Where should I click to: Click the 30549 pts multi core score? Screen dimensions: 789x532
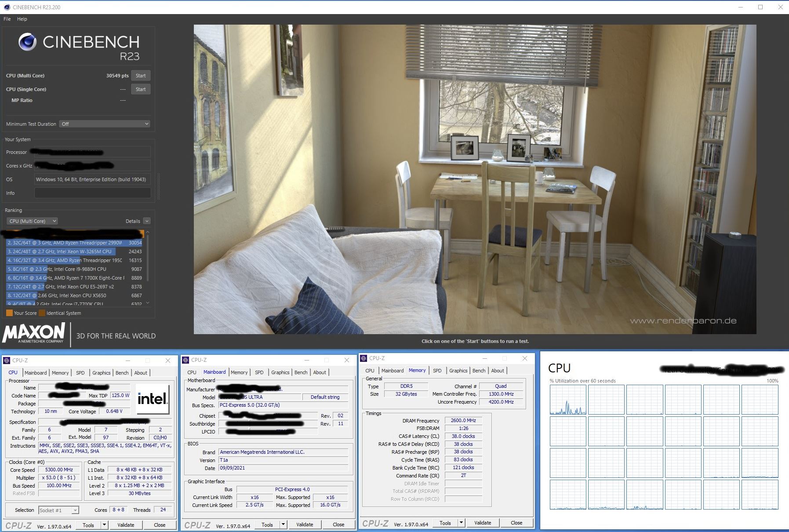tap(117, 76)
